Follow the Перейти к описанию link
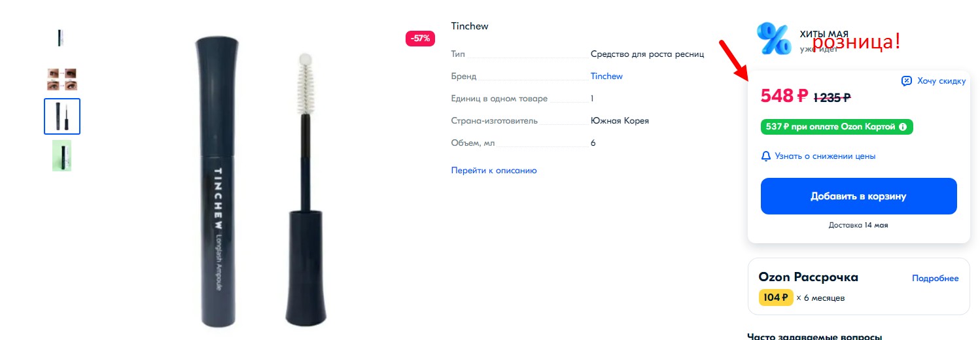The height and width of the screenshot is (340, 980). pos(494,171)
